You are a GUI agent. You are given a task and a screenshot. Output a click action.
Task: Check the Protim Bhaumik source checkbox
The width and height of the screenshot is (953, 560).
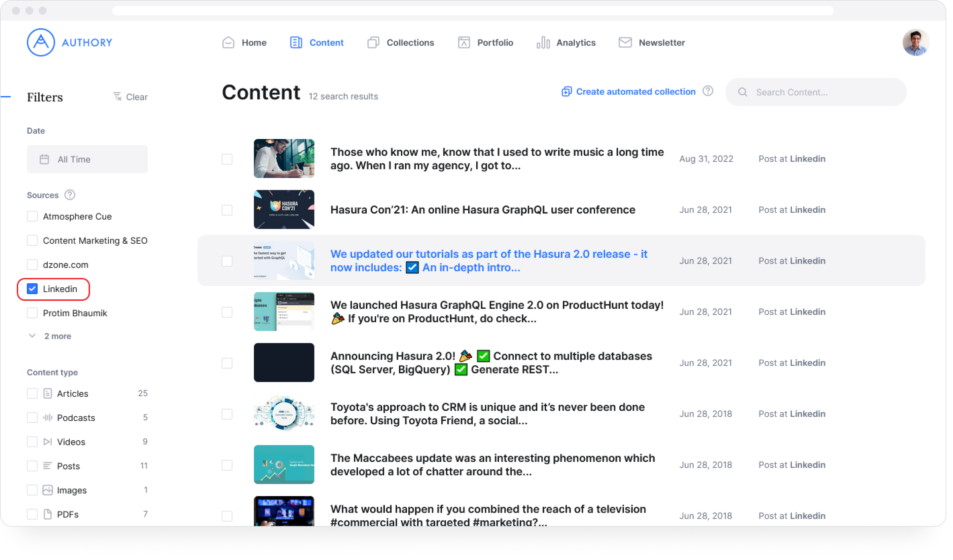point(32,313)
